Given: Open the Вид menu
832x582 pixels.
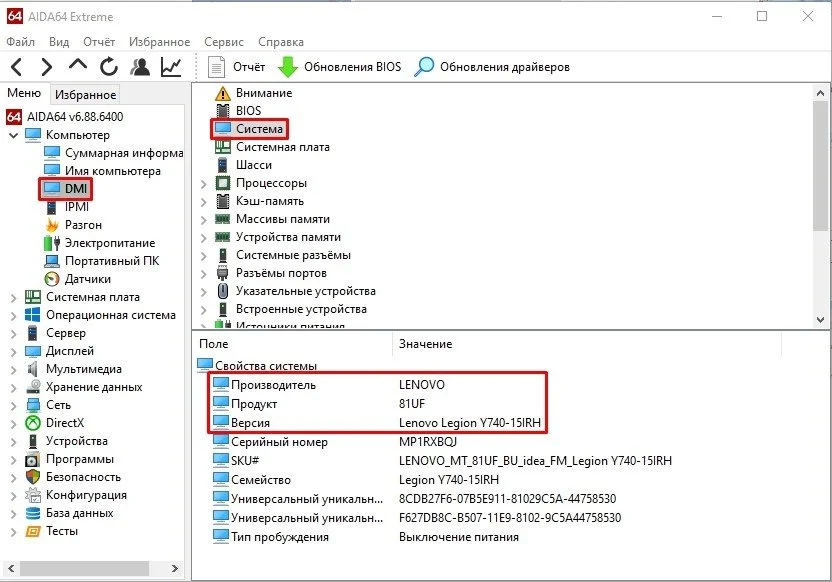Looking at the screenshot, I should 59,42.
